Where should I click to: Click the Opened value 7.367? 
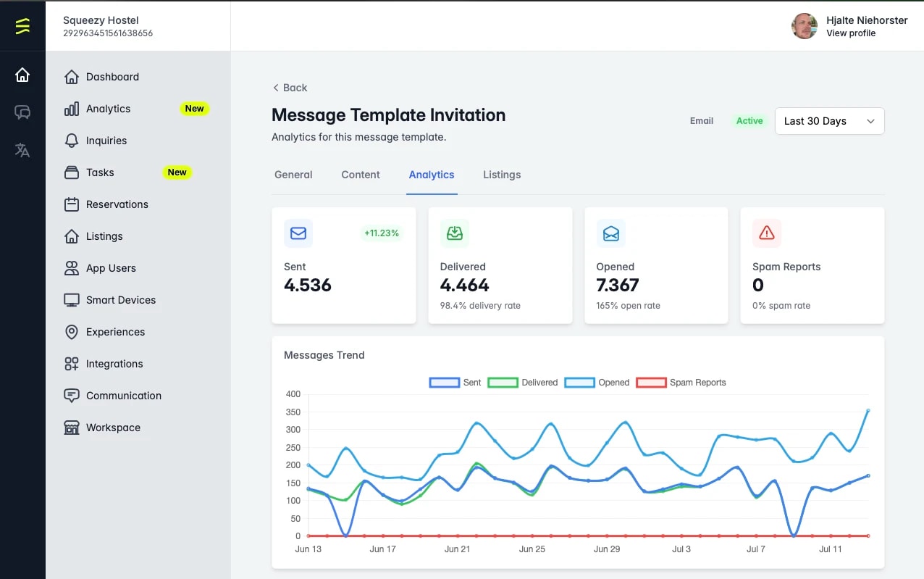[x=618, y=286]
